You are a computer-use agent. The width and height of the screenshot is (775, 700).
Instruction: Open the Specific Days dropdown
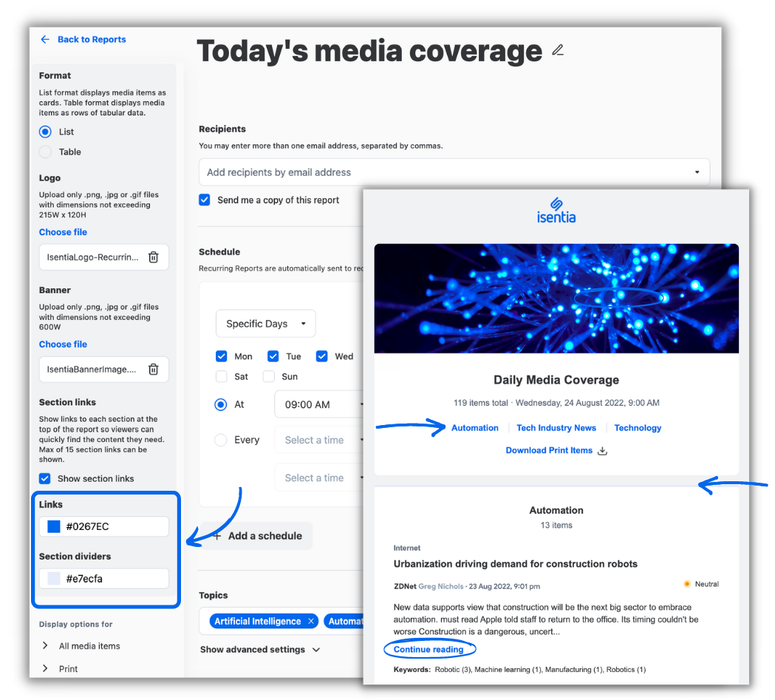point(265,324)
